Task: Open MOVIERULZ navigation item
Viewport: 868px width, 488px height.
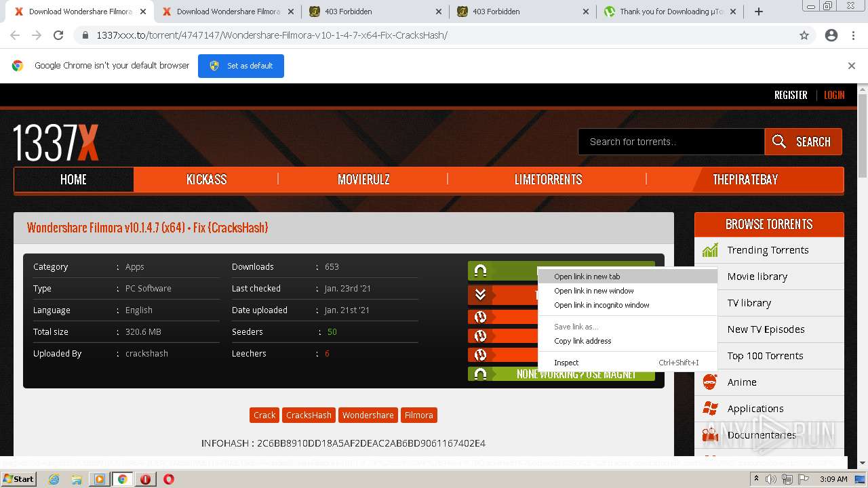Action: tap(363, 180)
